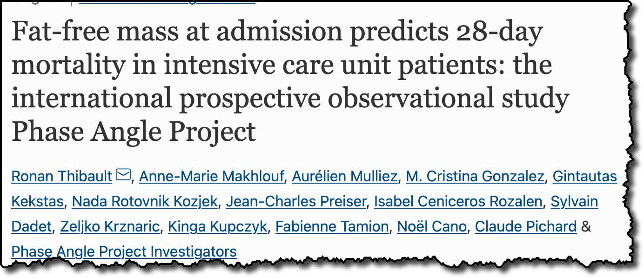Open Ronan Thibault author link

(x=61, y=176)
